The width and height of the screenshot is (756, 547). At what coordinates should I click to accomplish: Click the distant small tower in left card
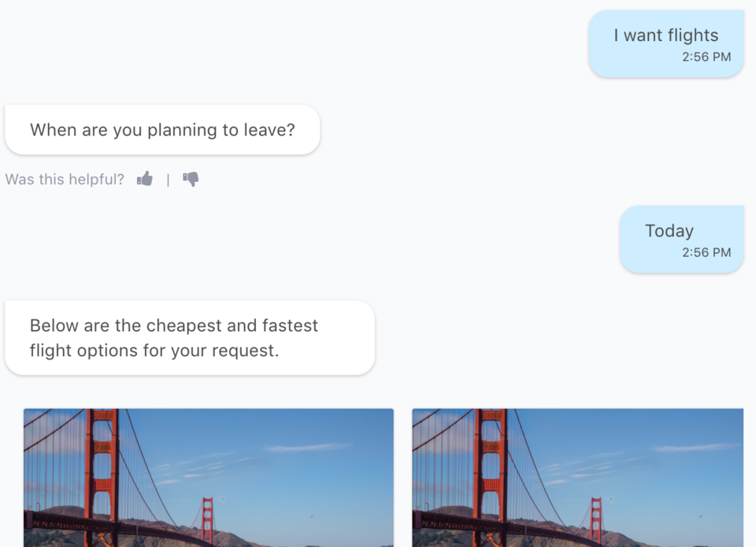click(208, 520)
